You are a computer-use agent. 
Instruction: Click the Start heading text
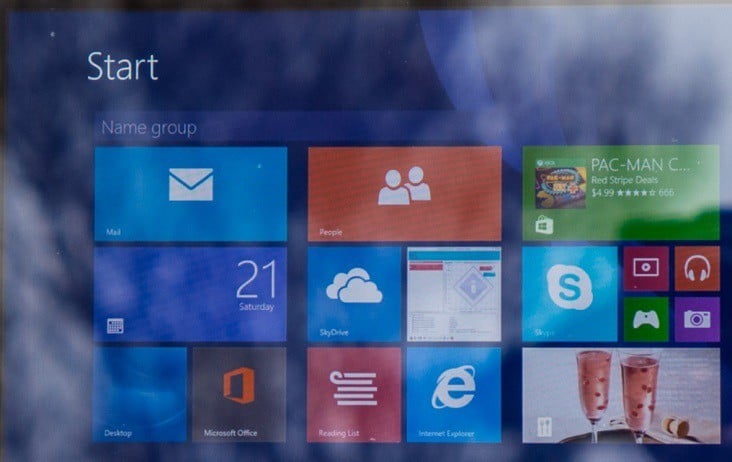pyautogui.click(x=123, y=66)
